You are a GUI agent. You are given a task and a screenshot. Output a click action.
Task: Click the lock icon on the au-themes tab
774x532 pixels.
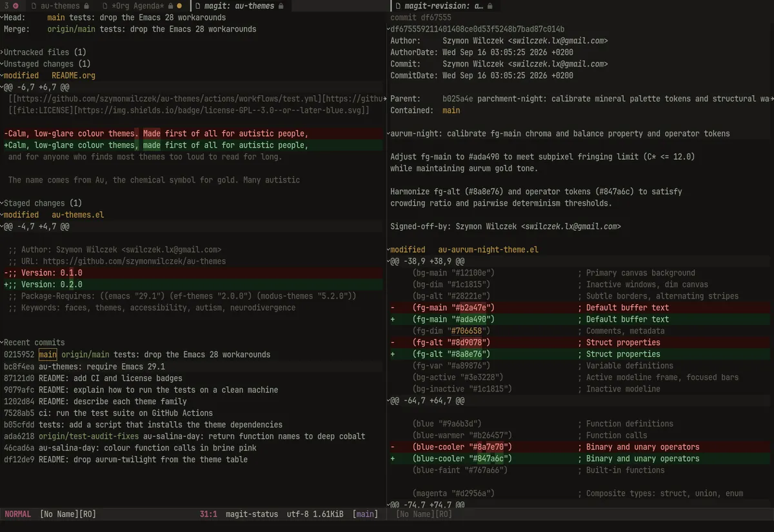pos(87,6)
